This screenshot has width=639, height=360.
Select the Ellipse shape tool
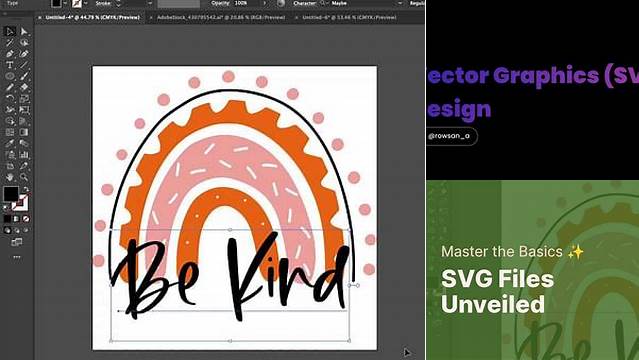click(x=10, y=76)
